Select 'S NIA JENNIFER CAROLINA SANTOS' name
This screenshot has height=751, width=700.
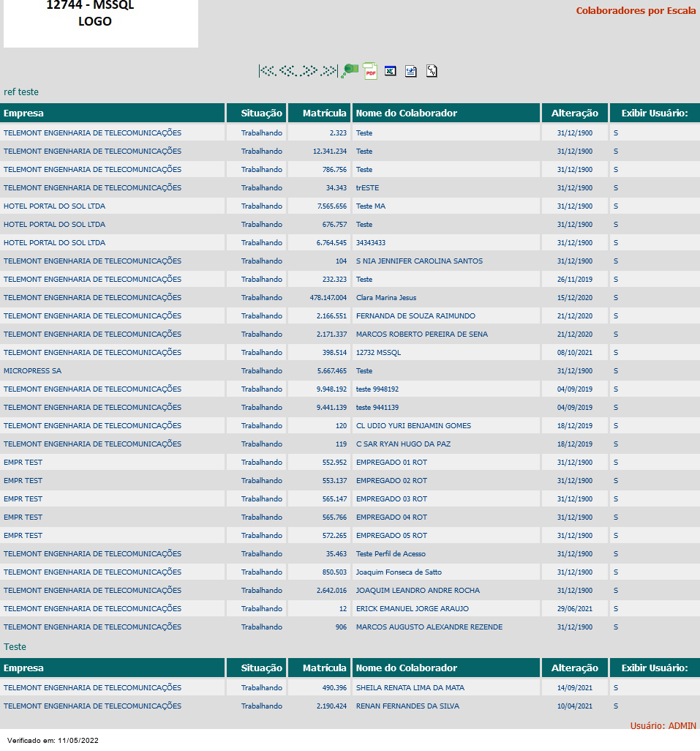tap(419, 261)
